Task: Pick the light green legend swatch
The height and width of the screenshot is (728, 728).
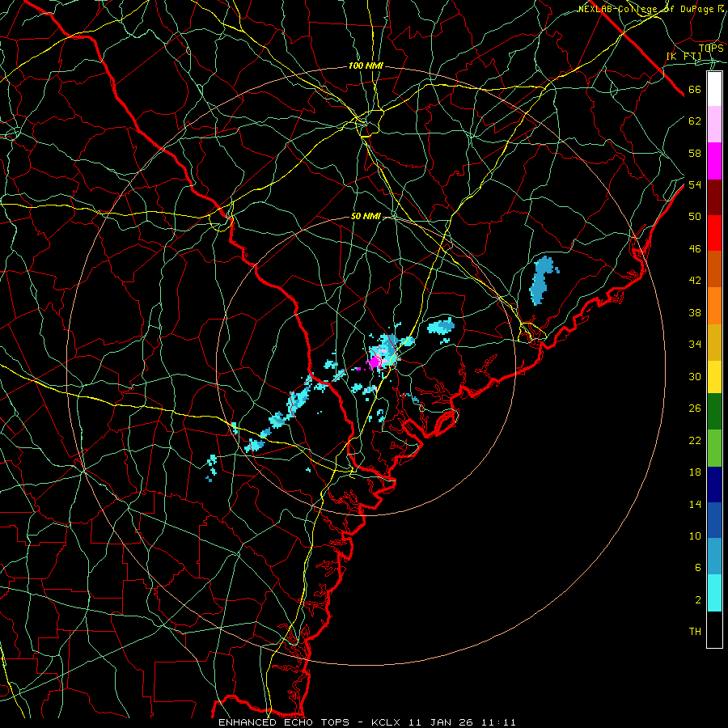Action: 714,447
